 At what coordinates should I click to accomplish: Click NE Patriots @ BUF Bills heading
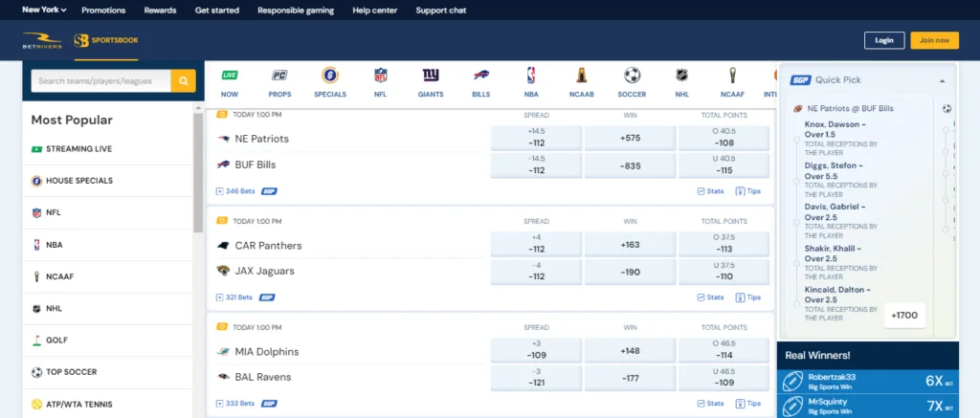click(850, 108)
